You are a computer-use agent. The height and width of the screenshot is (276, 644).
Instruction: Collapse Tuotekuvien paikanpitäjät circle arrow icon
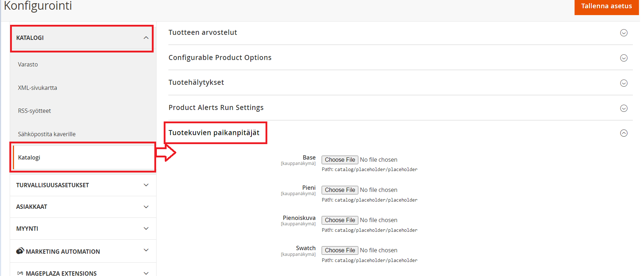click(x=623, y=133)
